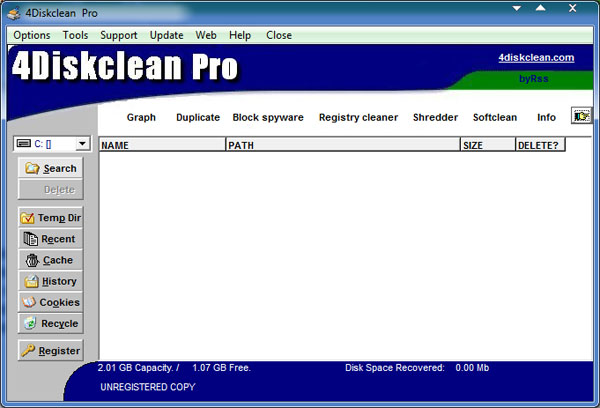This screenshot has width=600, height=408.
Task: Clean the Temp Dir
Action: click(51, 217)
